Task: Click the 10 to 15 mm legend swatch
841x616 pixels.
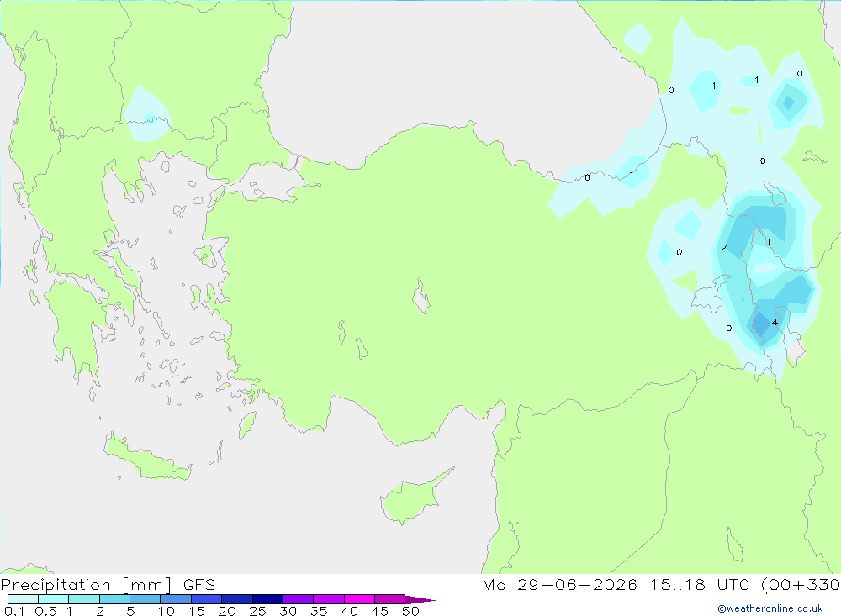Action: (176, 599)
